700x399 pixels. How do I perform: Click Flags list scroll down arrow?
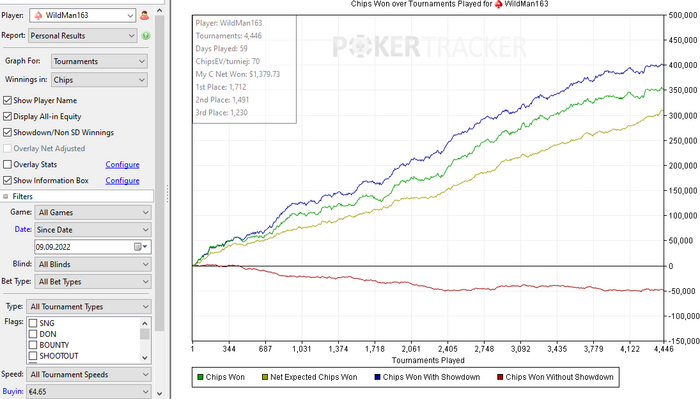[145, 357]
